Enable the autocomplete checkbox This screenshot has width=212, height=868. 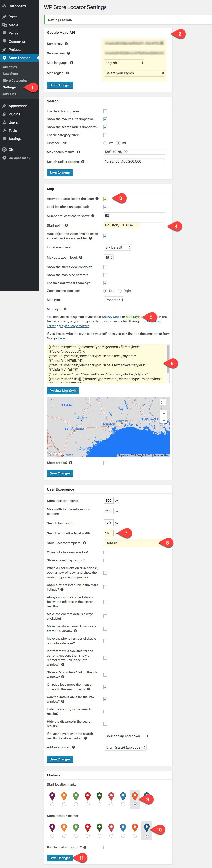(105, 111)
